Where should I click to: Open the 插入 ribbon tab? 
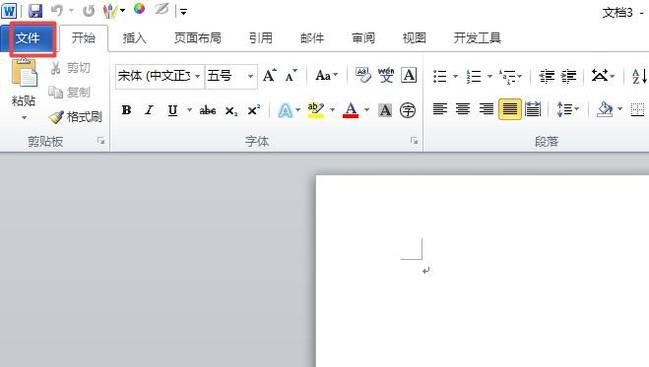[134, 38]
